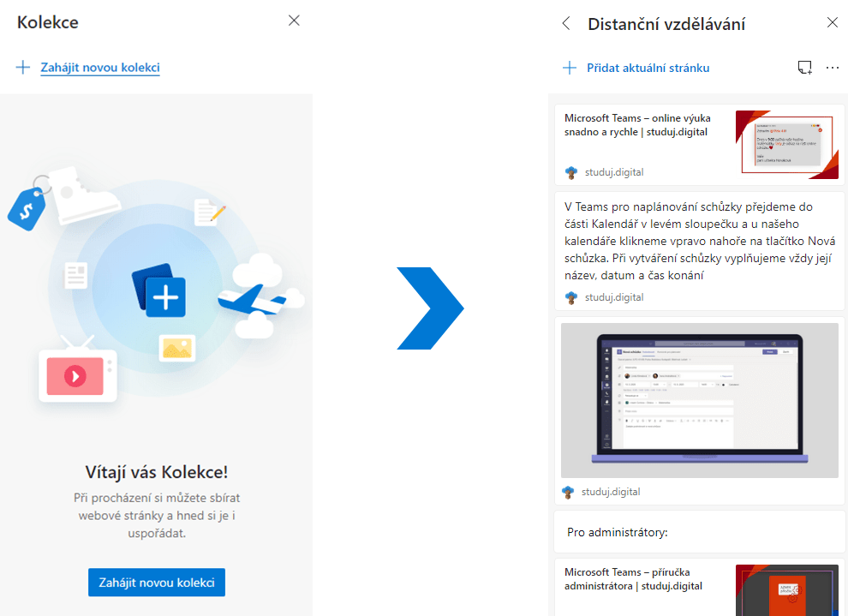
Task: Click the plus icon beside Přidat aktuální stránku
Action: [569, 68]
